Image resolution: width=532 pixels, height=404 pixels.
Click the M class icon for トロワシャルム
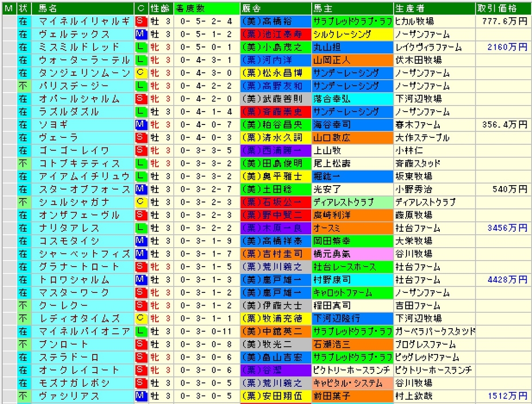click(x=141, y=280)
